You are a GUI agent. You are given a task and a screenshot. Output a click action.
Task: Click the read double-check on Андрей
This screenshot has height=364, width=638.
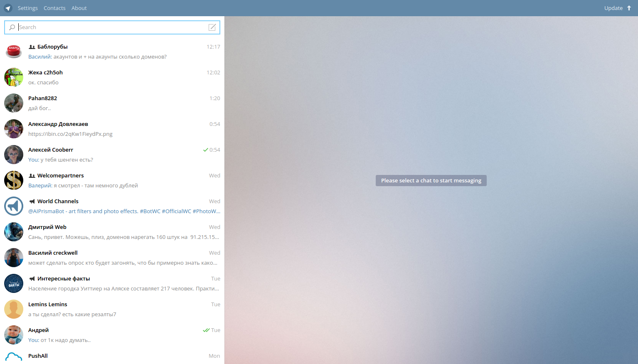coord(206,330)
